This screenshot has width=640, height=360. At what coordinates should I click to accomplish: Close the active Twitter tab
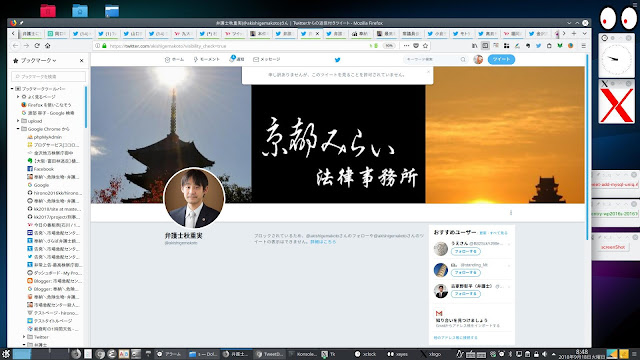point(318,34)
